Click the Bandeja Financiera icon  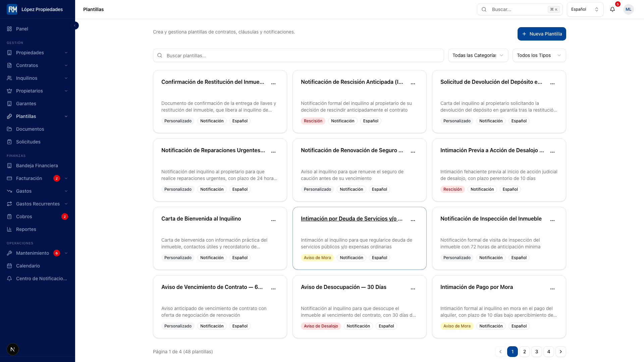9,166
